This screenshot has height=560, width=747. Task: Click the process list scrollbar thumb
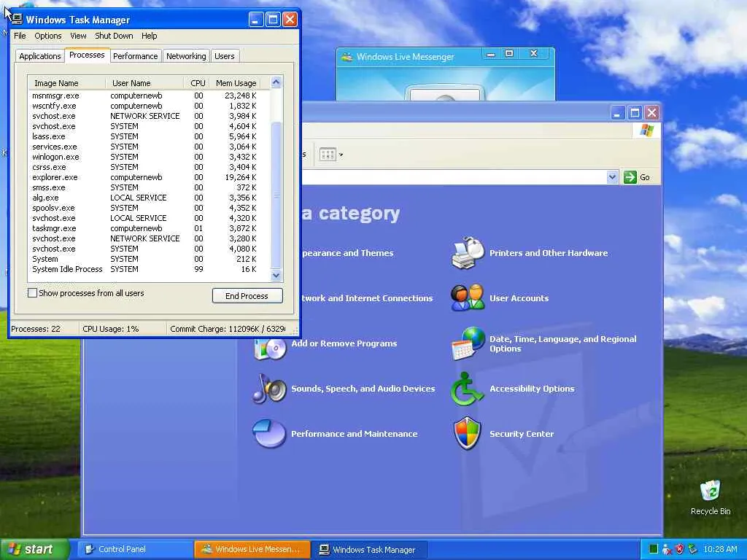(x=276, y=195)
